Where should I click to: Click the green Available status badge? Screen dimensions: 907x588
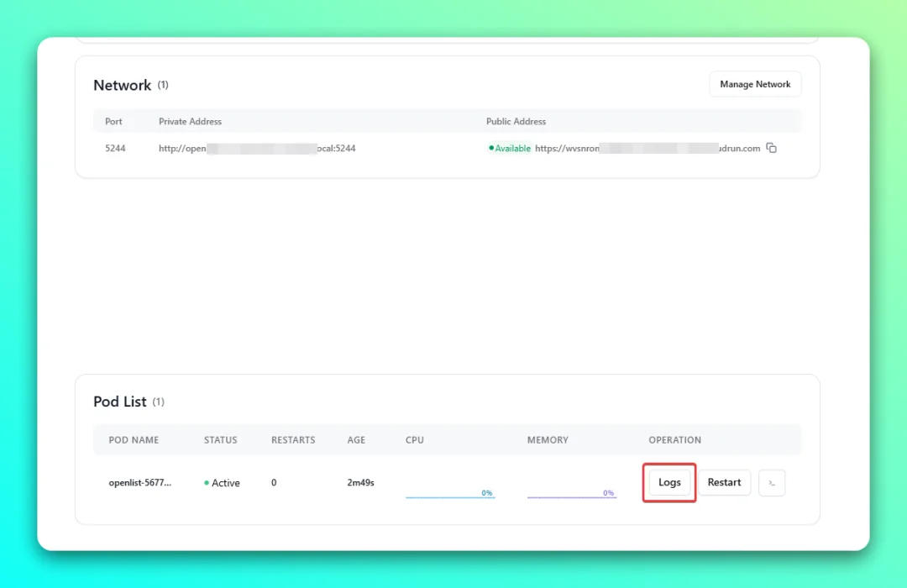click(510, 148)
